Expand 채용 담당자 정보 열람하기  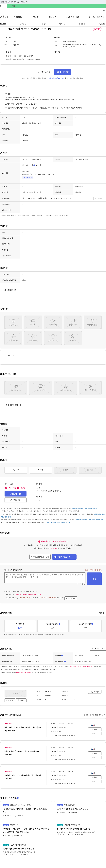64,557
